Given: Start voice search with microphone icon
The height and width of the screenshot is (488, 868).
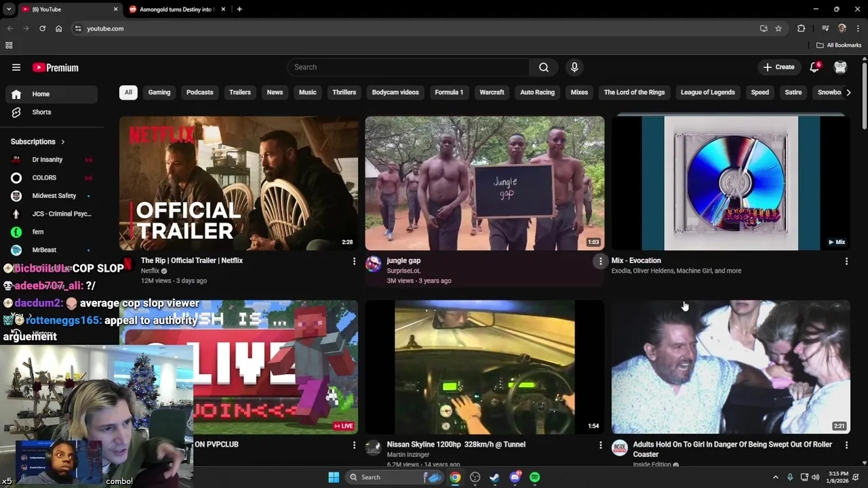Looking at the screenshot, I should [574, 67].
